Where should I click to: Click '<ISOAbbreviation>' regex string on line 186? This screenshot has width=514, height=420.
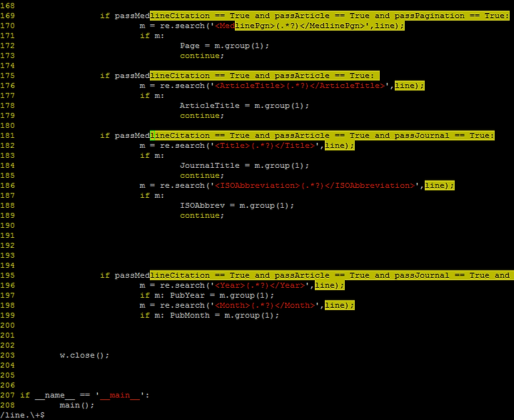(315, 186)
